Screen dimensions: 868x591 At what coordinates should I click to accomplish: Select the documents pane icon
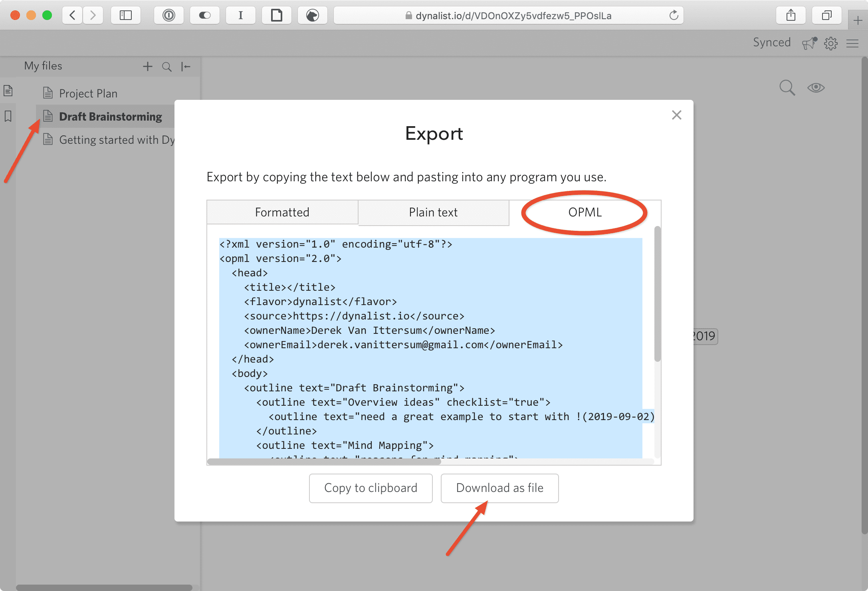point(8,91)
